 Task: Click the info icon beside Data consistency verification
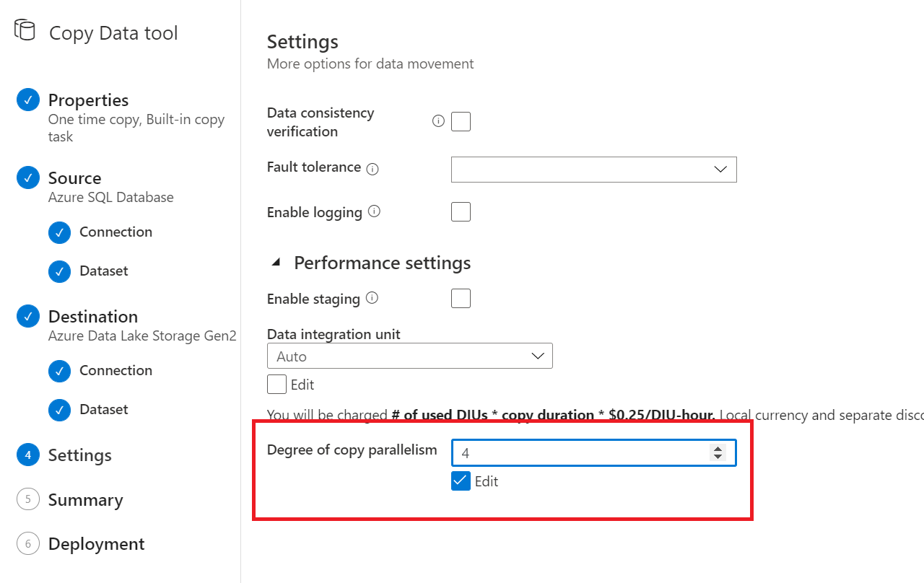(x=438, y=121)
